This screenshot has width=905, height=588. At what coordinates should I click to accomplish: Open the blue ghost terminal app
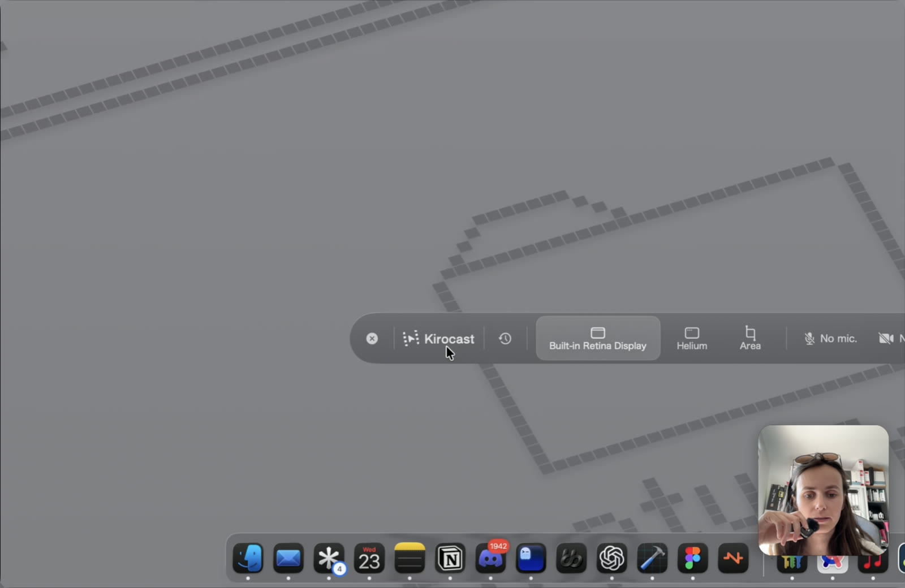(531, 558)
